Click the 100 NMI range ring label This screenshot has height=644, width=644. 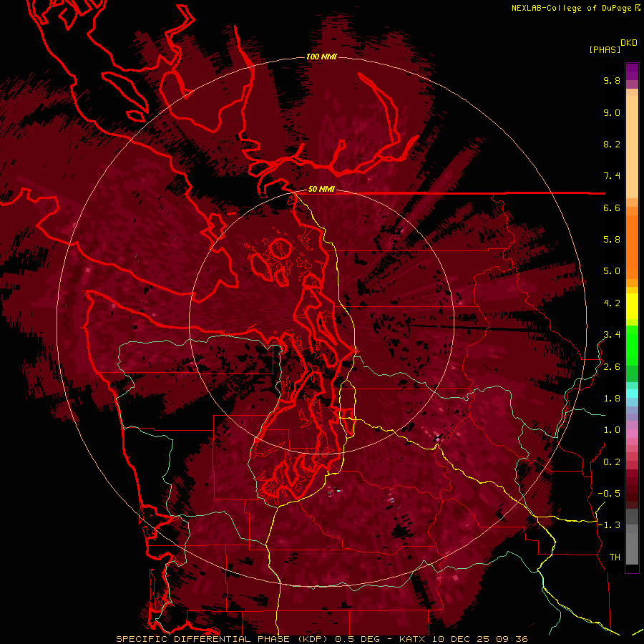tap(321, 57)
